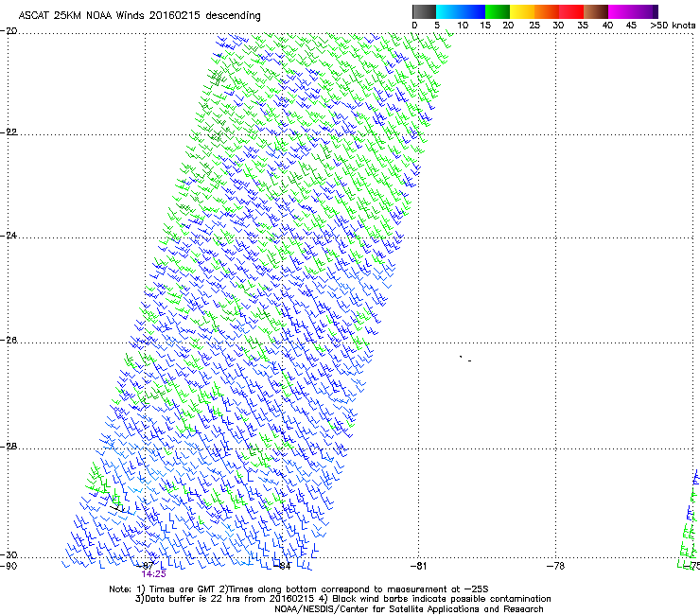
Task: Click the orange 25-30 knots color segment
Action: click(547, 11)
